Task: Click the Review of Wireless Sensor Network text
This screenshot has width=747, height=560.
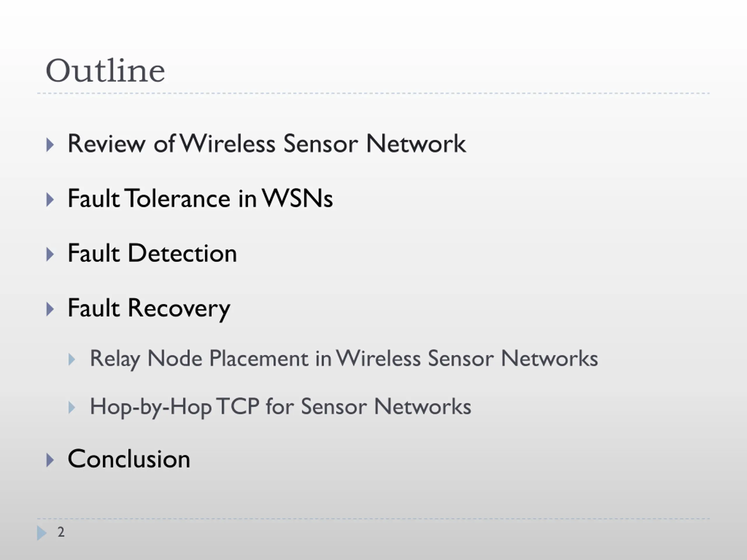Action: pos(267,144)
